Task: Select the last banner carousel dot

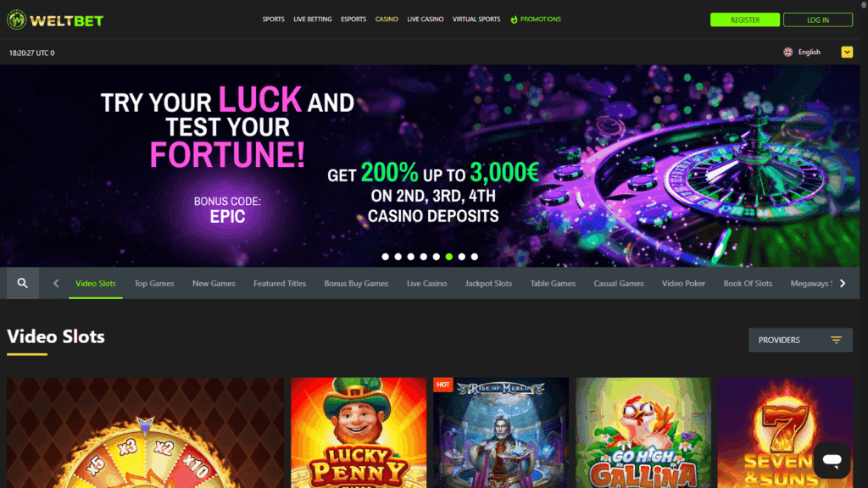Action: (475, 257)
